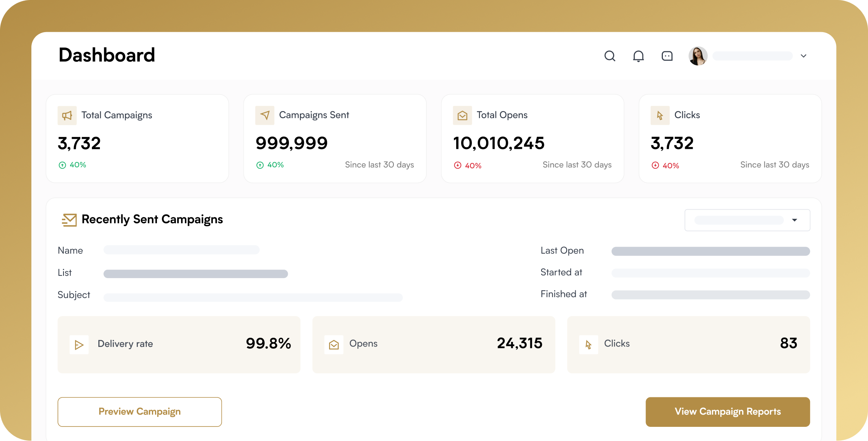The image size is (868, 441).
Task: Open the campaign selector dropdown
Action: pos(739,220)
